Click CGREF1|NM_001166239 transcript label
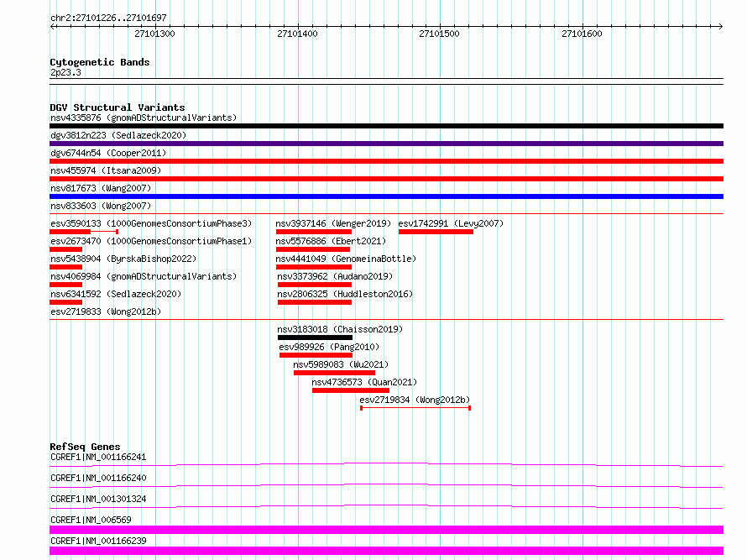The image size is (747, 560). pyautogui.click(x=98, y=541)
